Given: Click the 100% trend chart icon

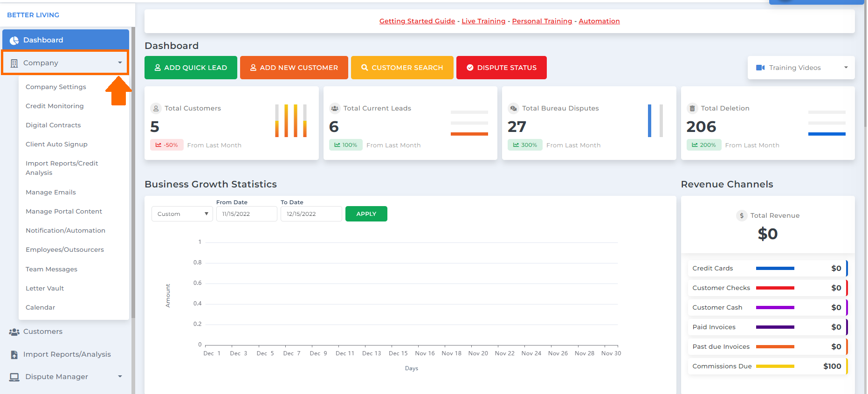Looking at the screenshot, I should 337,145.
